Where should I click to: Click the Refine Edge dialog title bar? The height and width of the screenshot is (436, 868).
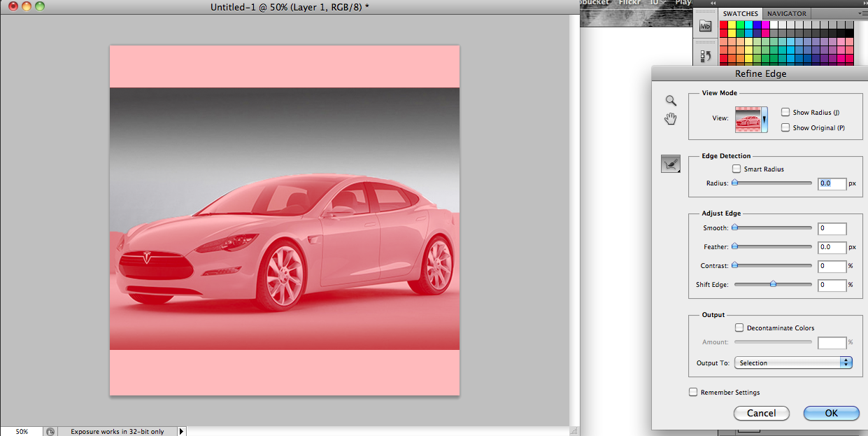(x=760, y=73)
